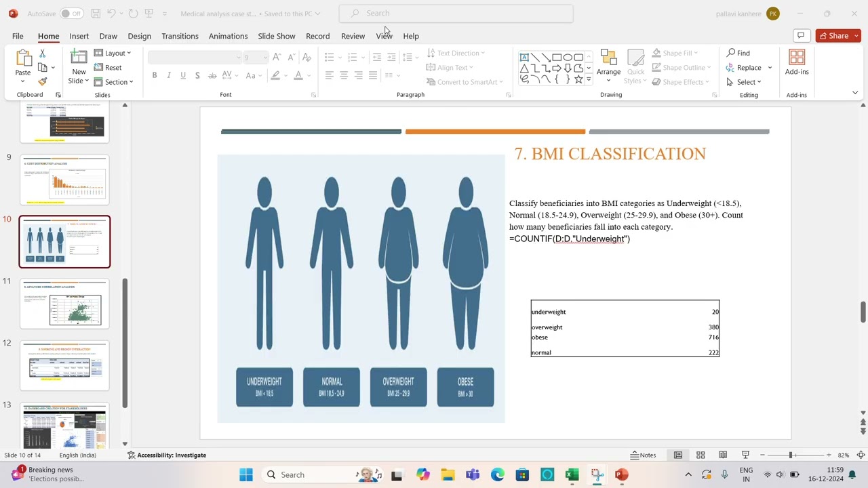
Task: Click the PowerPoint Search box
Action: (x=456, y=14)
